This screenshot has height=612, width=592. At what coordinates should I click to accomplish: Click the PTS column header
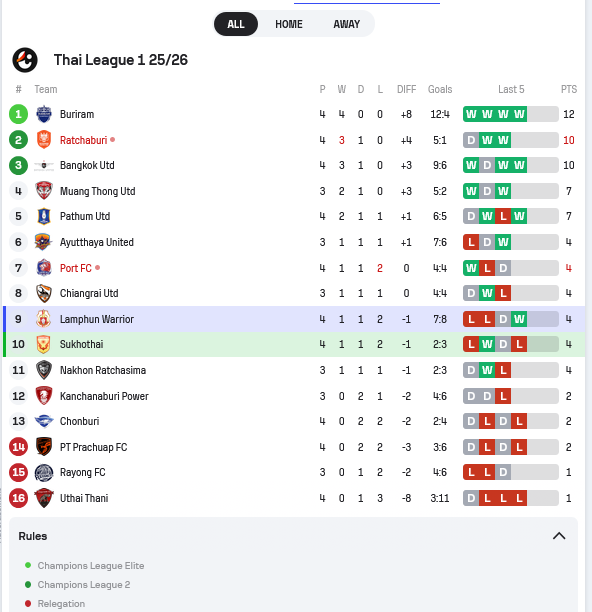(569, 89)
